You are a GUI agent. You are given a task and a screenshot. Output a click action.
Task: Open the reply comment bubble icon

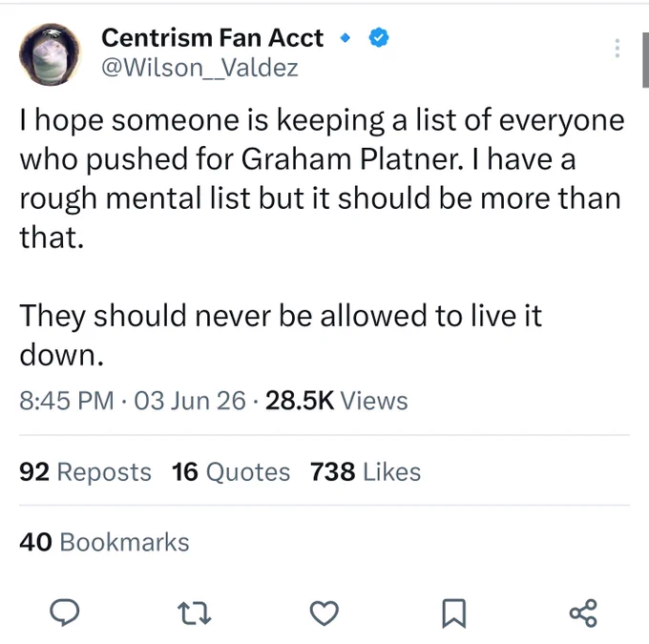pos(65,613)
